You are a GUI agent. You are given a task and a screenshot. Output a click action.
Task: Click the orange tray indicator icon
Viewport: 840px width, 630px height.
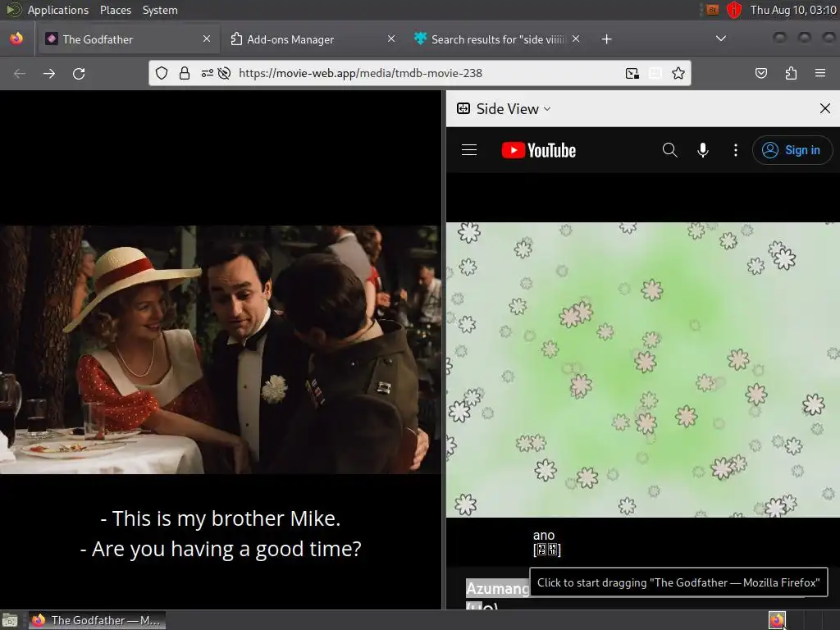pos(712,10)
